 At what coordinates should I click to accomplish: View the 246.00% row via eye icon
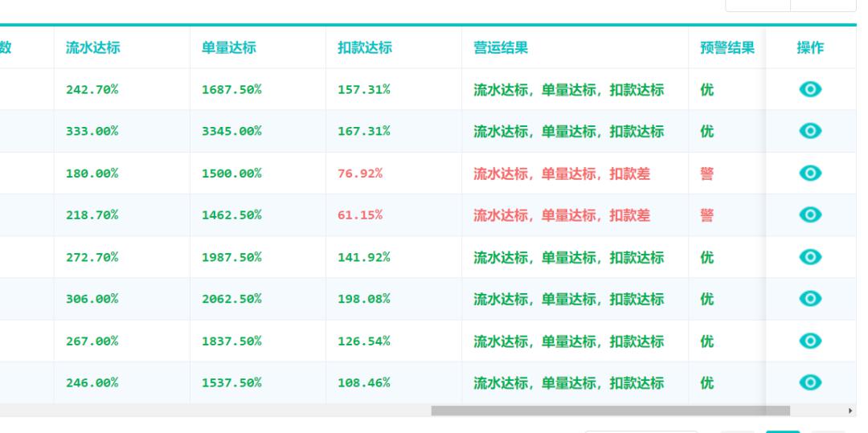(810, 382)
